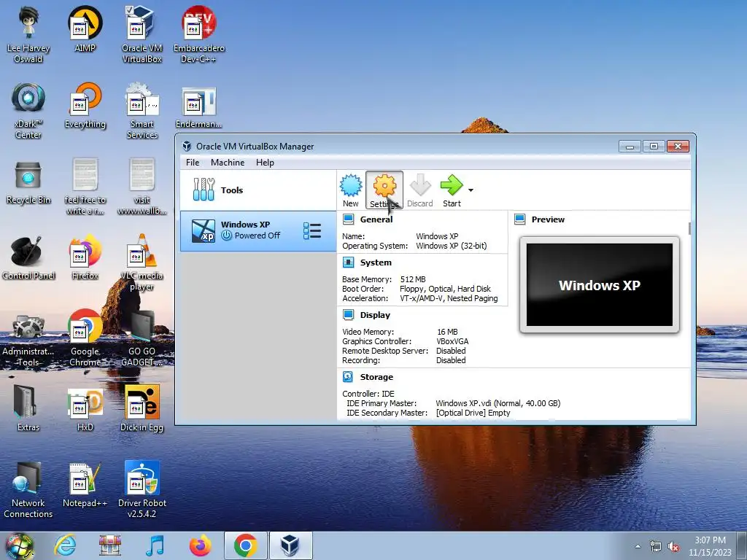Click the Preview section monitor icon
This screenshot has width=747, height=560.
(519, 219)
